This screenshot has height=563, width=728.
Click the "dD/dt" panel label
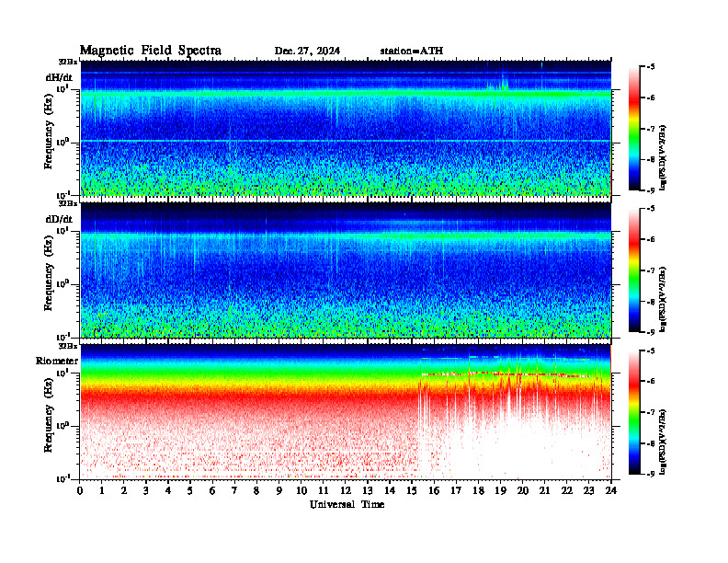59,219
